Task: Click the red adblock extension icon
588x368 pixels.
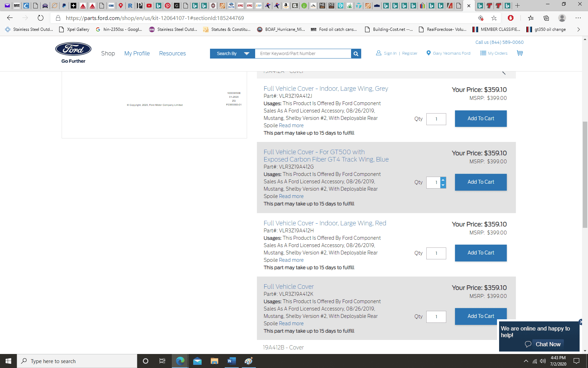Action: pos(511,18)
